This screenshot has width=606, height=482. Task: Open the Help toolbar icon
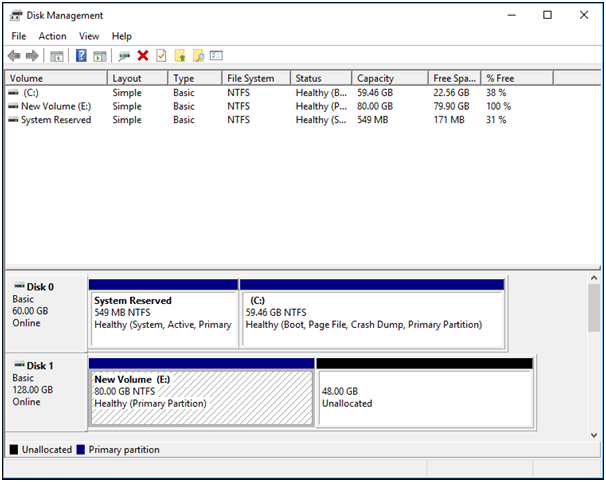(81, 56)
